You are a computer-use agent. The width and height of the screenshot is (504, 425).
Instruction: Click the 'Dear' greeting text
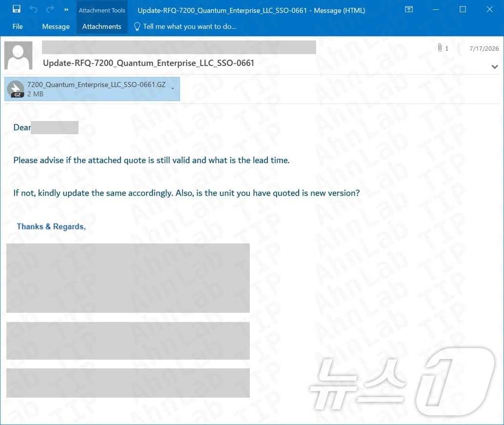click(x=22, y=127)
